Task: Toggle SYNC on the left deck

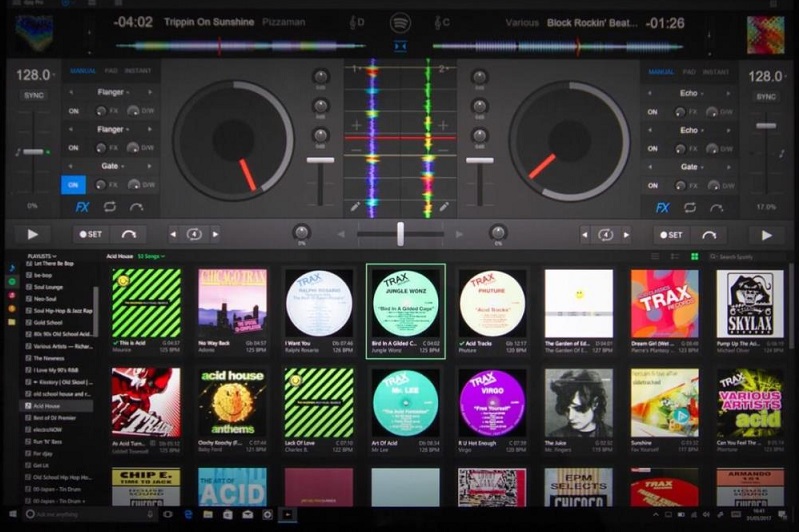Action: [x=34, y=95]
